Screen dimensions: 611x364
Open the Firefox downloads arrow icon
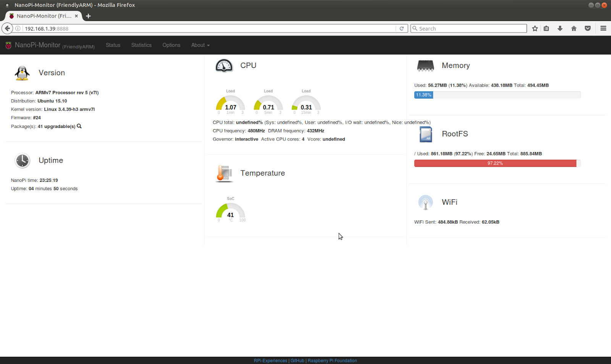tap(560, 29)
